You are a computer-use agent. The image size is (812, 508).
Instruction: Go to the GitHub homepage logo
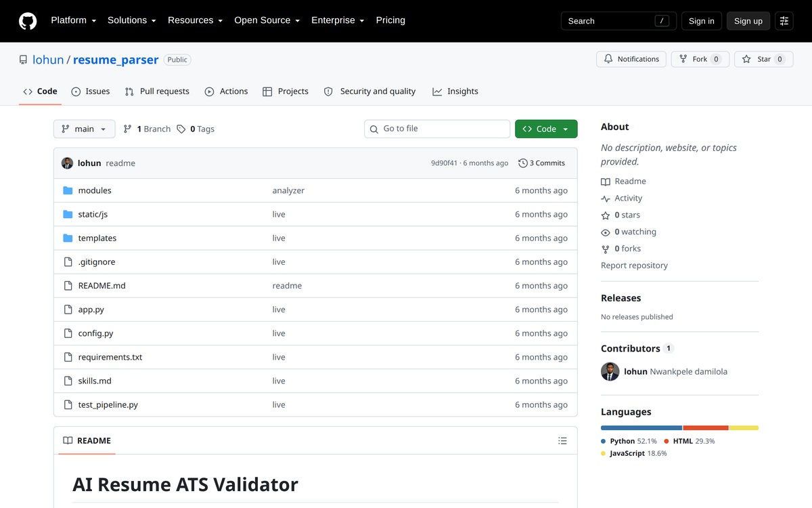(x=28, y=21)
